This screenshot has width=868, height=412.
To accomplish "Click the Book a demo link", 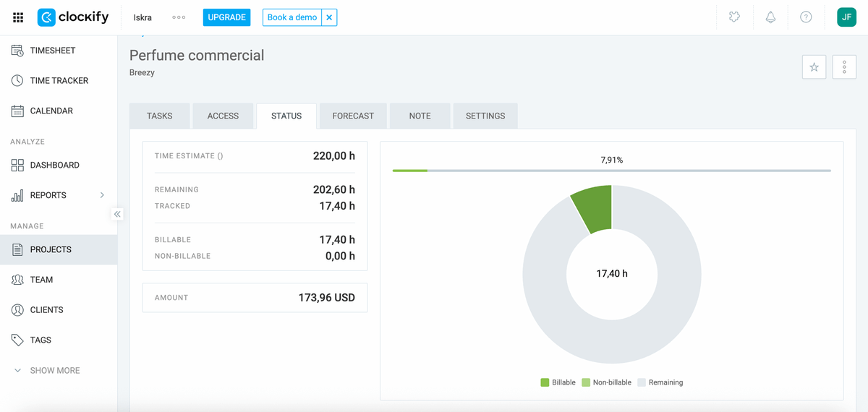I will click(292, 17).
